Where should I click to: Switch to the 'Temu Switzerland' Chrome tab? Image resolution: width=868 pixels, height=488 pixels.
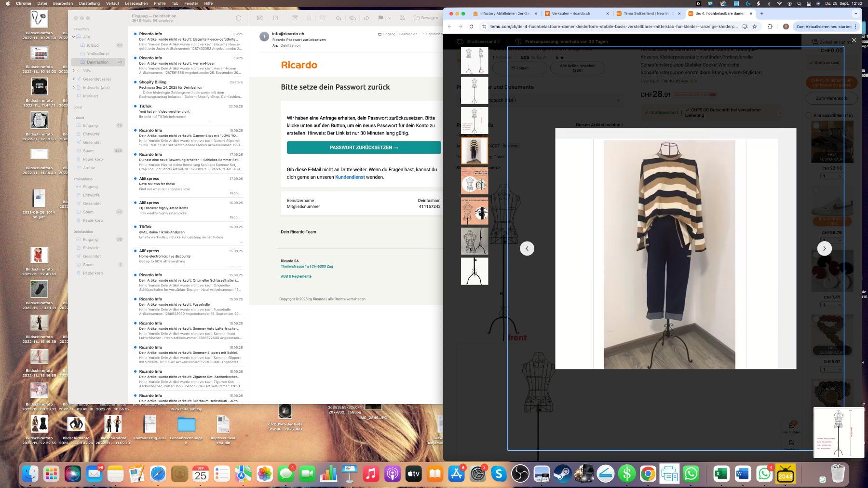click(649, 14)
